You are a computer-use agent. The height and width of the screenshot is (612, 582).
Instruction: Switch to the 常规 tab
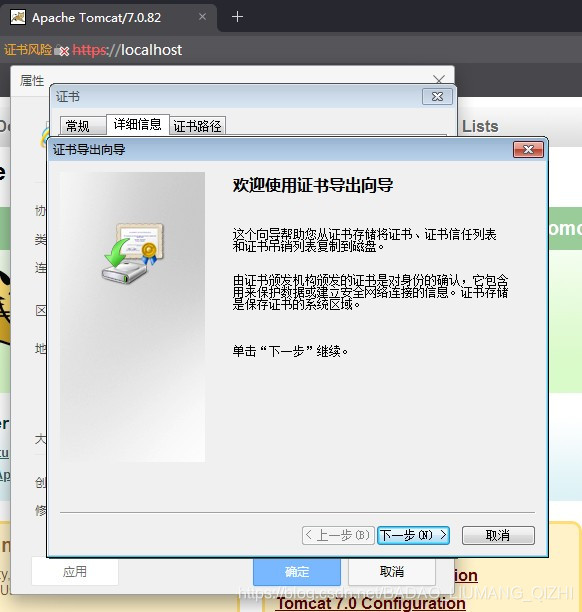click(x=83, y=126)
